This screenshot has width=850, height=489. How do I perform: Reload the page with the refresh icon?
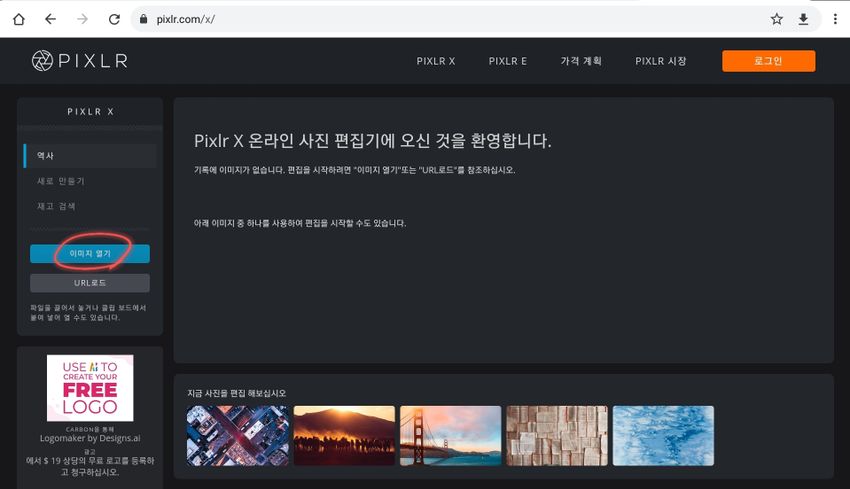coord(114,20)
